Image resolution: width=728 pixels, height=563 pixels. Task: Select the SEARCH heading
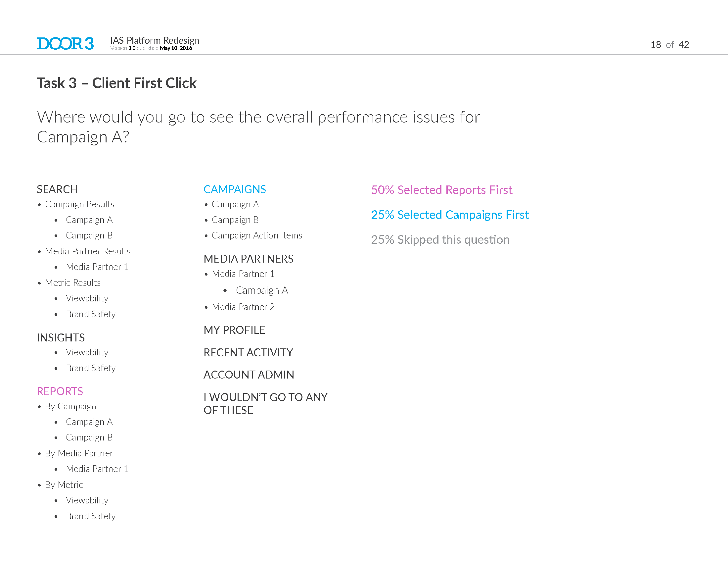coord(57,189)
